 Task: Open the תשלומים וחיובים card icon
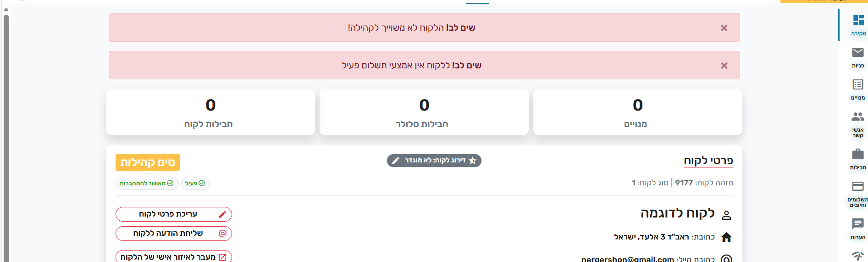pos(858,192)
